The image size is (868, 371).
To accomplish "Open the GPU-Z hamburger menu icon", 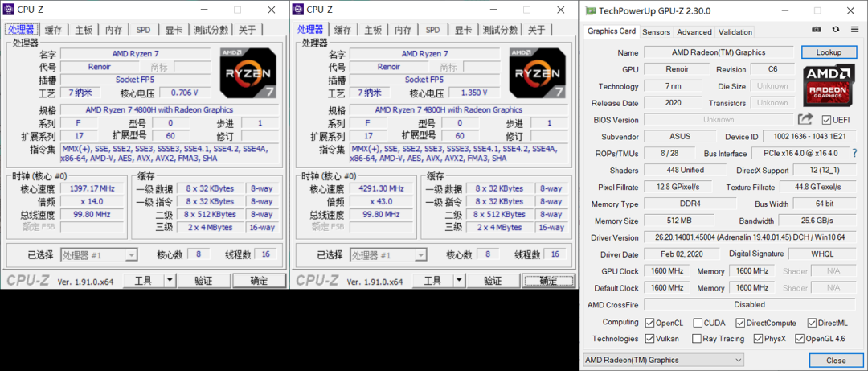I will click(854, 30).
